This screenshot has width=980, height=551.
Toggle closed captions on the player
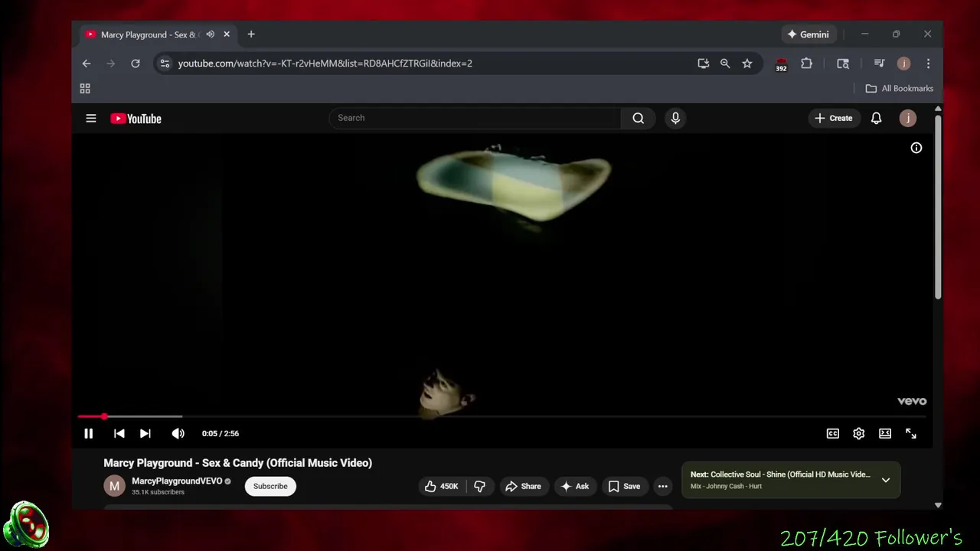[x=833, y=433]
